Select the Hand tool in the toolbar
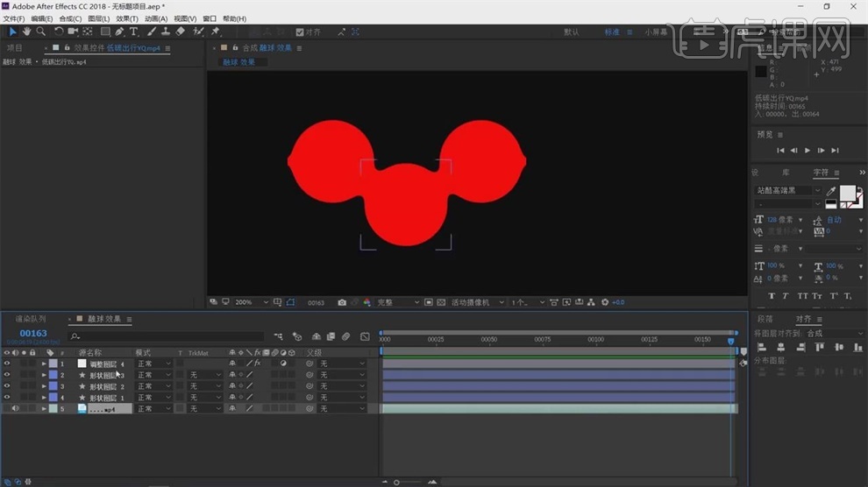Image resolution: width=868 pixels, height=487 pixels. point(26,32)
